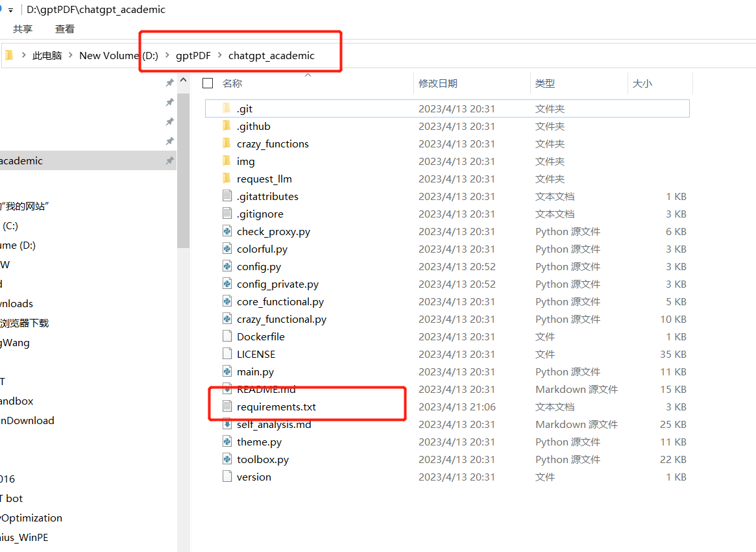Open the Quick Access Toolbar customize dropdown
756x552 pixels.
pyautogui.click(x=12, y=9)
